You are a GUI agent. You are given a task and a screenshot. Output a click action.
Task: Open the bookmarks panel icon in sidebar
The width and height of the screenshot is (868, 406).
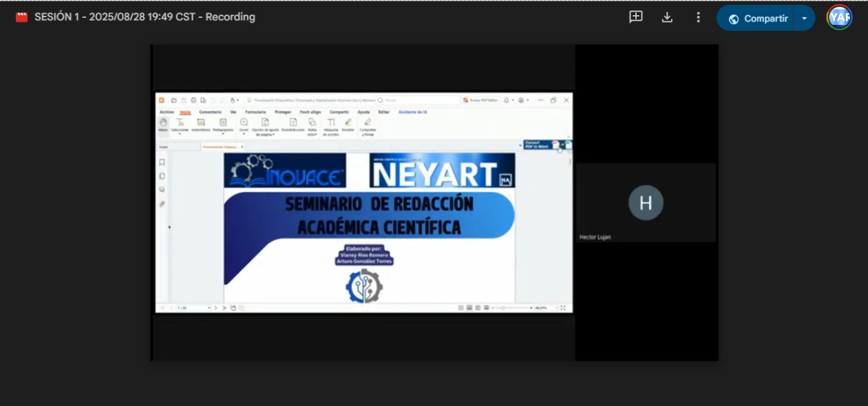[162, 162]
